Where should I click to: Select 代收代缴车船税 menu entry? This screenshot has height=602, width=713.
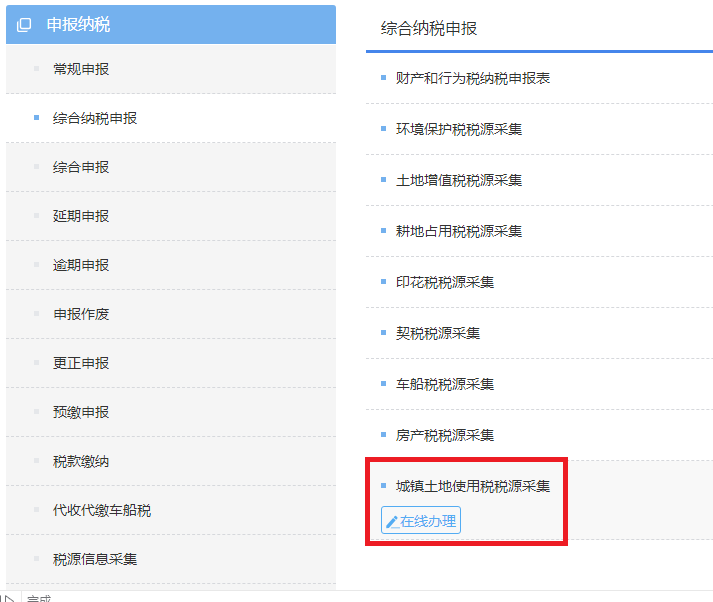pyautogui.click(x=102, y=510)
